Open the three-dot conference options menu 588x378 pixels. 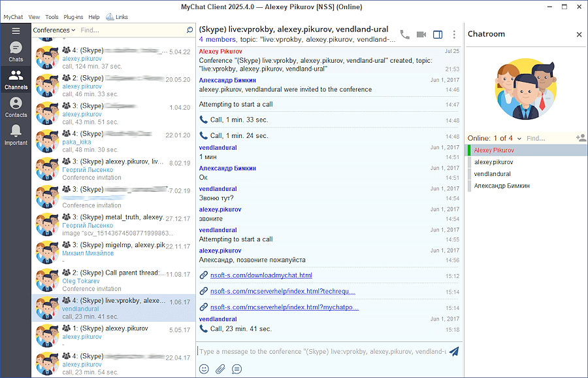tap(455, 35)
